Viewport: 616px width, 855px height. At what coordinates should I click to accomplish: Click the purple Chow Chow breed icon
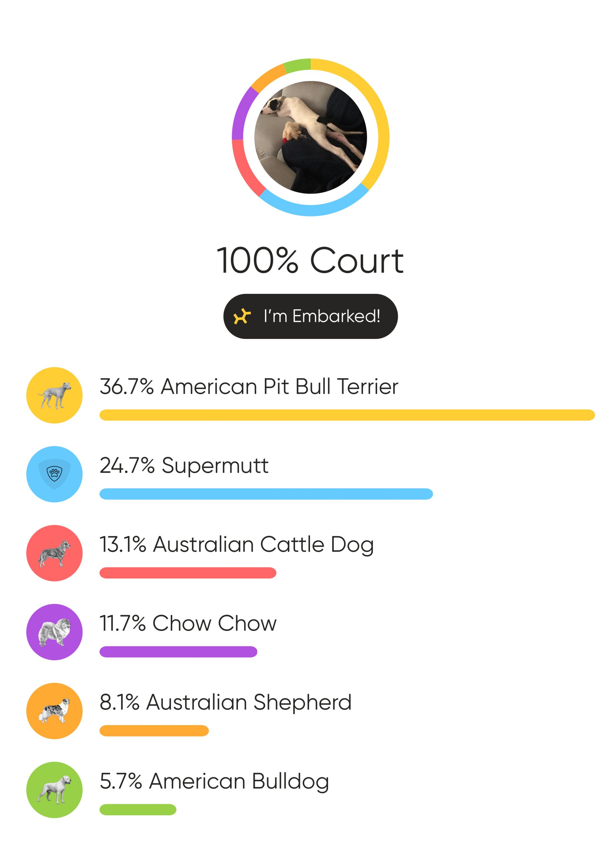click(x=54, y=632)
